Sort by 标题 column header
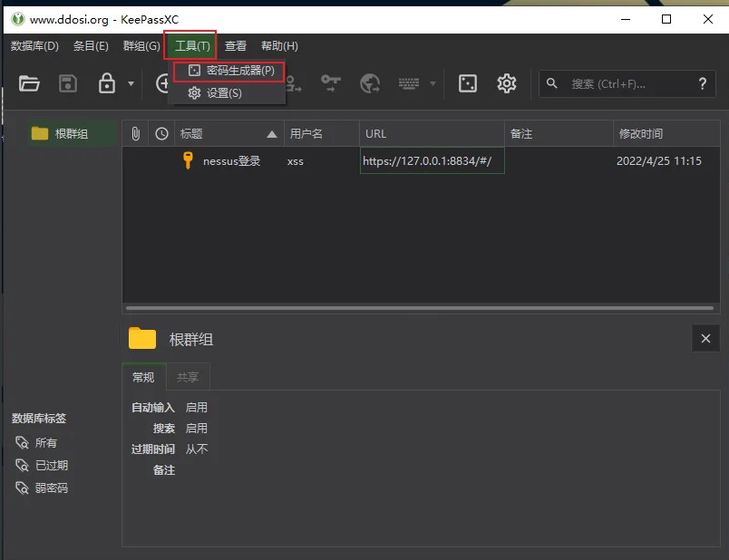The width and height of the screenshot is (729, 560). [x=229, y=134]
